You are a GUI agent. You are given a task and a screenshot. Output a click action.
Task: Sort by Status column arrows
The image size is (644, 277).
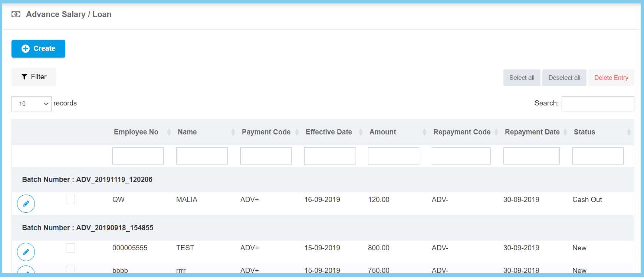point(628,132)
